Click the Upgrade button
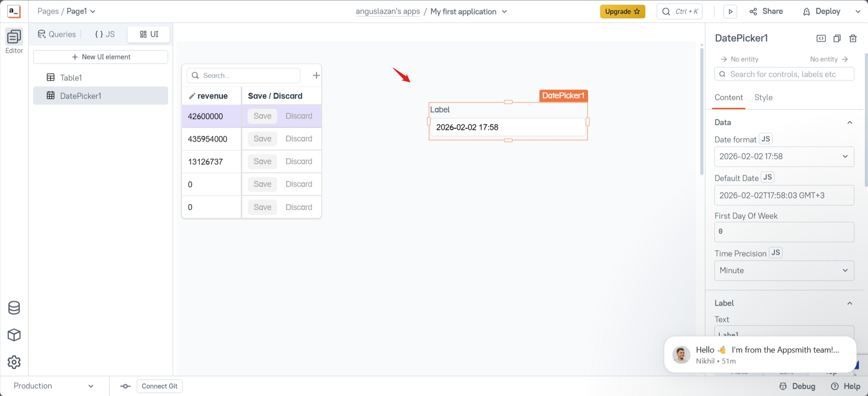The height and width of the screenshot is (396, 868). click(x=622, y=12)
